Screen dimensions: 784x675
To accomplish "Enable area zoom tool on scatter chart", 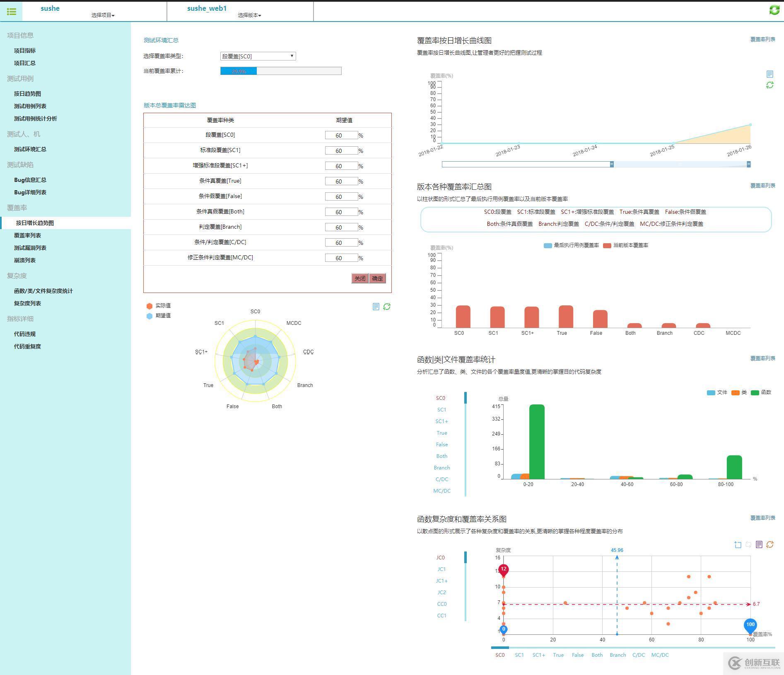I will [738, 544].
